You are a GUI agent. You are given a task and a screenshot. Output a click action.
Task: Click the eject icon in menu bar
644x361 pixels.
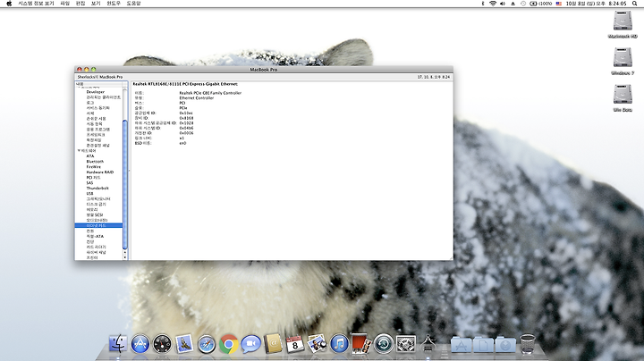513,4
